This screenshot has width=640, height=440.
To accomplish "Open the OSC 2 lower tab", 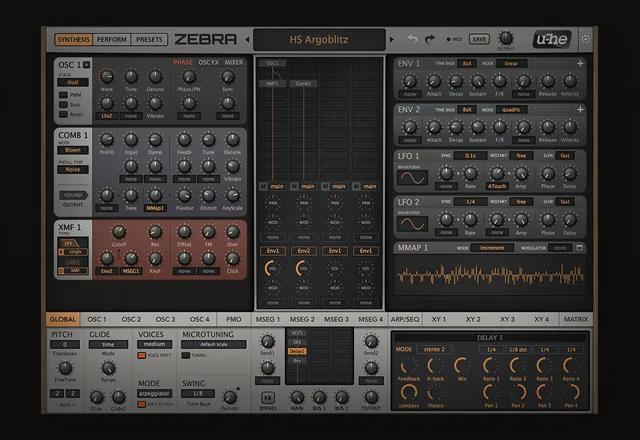I will tap(131, 319).
